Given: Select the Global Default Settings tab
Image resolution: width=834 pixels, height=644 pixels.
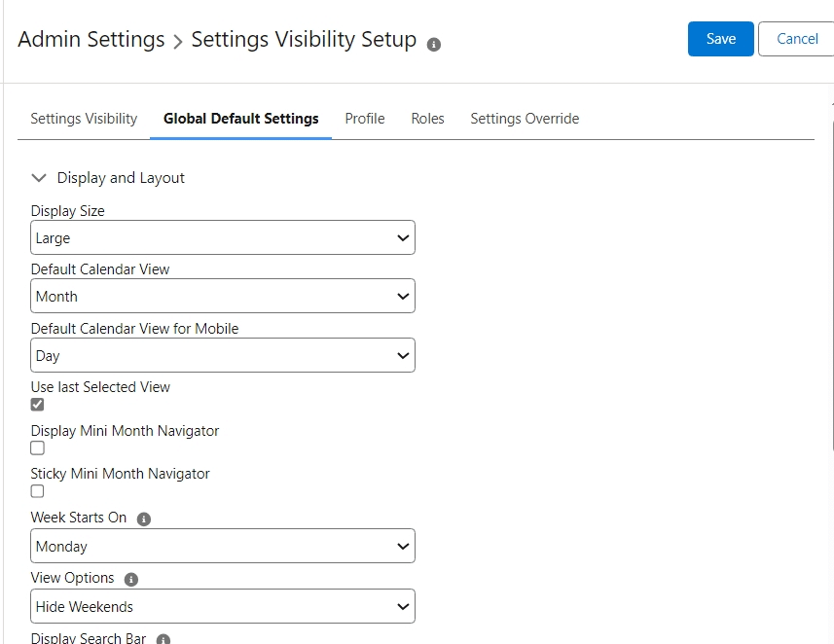Looking at the screenshot, I should 241,119.
